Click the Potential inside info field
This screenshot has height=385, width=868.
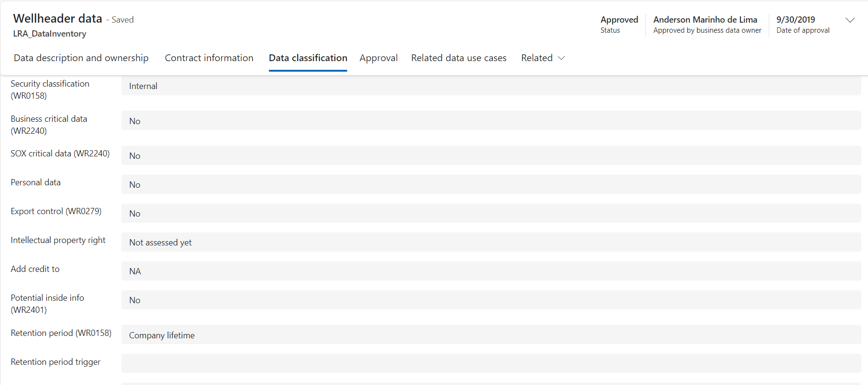490,300
